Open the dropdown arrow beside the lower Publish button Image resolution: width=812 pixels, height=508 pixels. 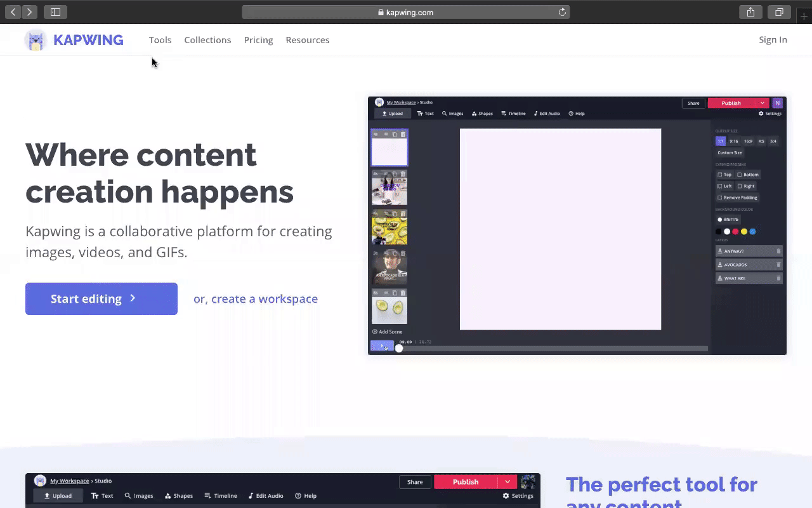[507, 482]
